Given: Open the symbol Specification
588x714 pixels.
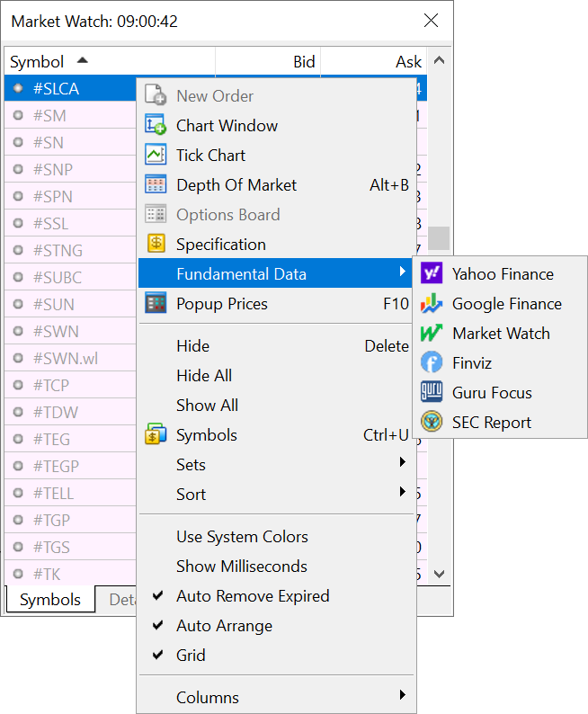Looking at the screenshot, I should click(x=220, y=245).
